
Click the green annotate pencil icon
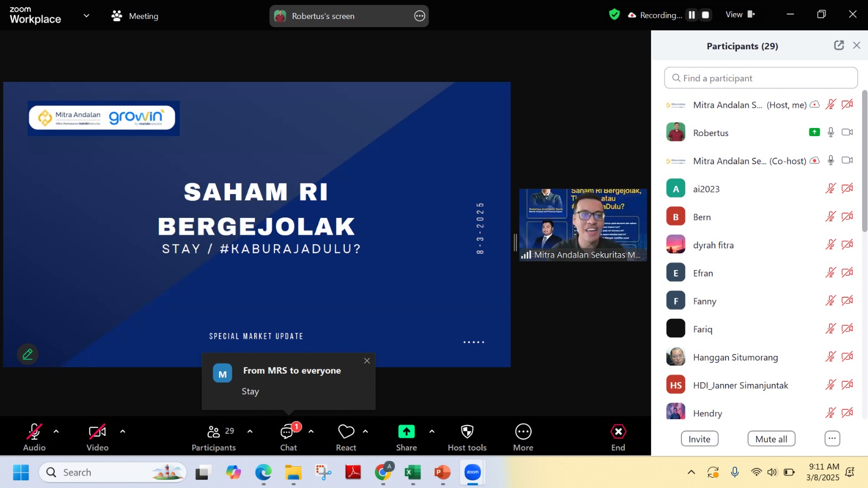pos(28,355)
